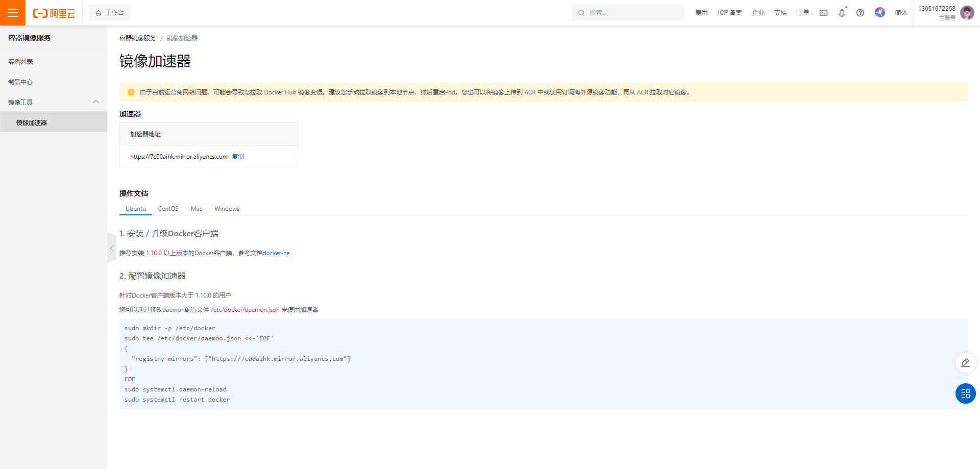The width and height of the screenshot is (980, 469).
Task: Open 制品中心 in the sidebar
Action: pyautogui.click(x=54, y=82)
